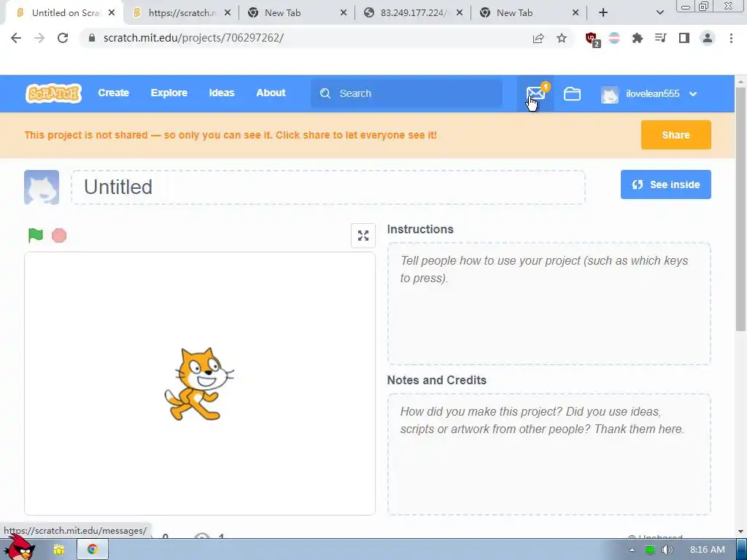Viewport: 747px width, 560px height.
Task: Click the orange Share button
Action: coord(676,135)
